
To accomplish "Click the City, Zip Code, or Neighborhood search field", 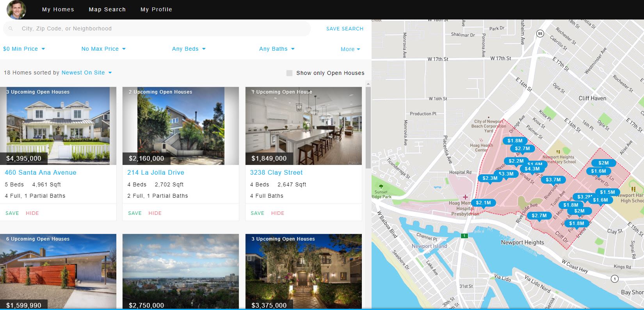I will (157, 28).
